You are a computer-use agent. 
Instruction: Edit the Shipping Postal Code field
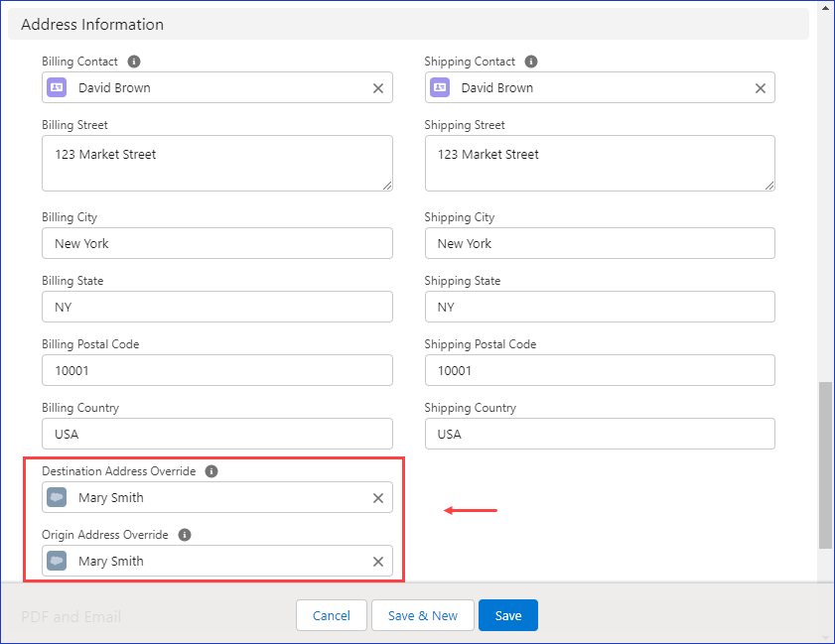(600, 370)
